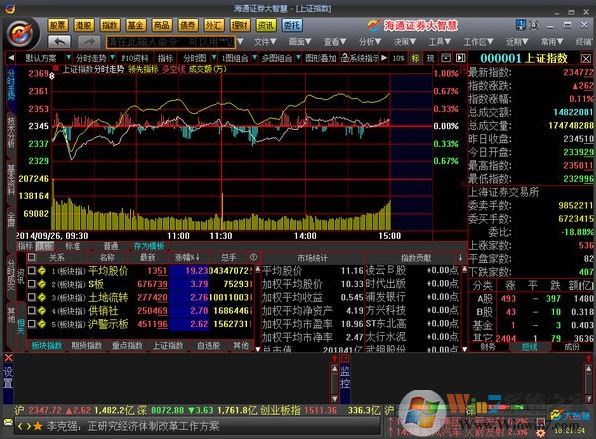The image size is (596, 439).
Task: Open the 分析 menu
Action: pos(370,41)
